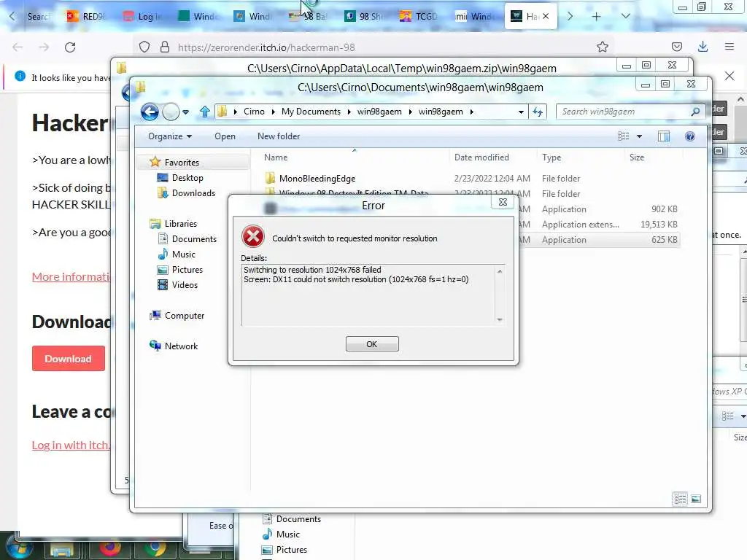Screen dimensions: 747x560
Task: Open the address bar history dropdown
Action: pyautogui.click(x=521, y=112)
